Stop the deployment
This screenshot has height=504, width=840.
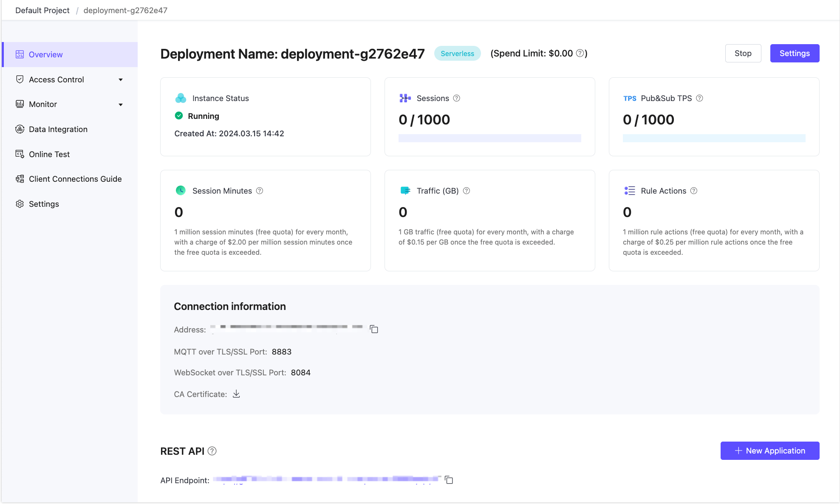click(743, 53)
